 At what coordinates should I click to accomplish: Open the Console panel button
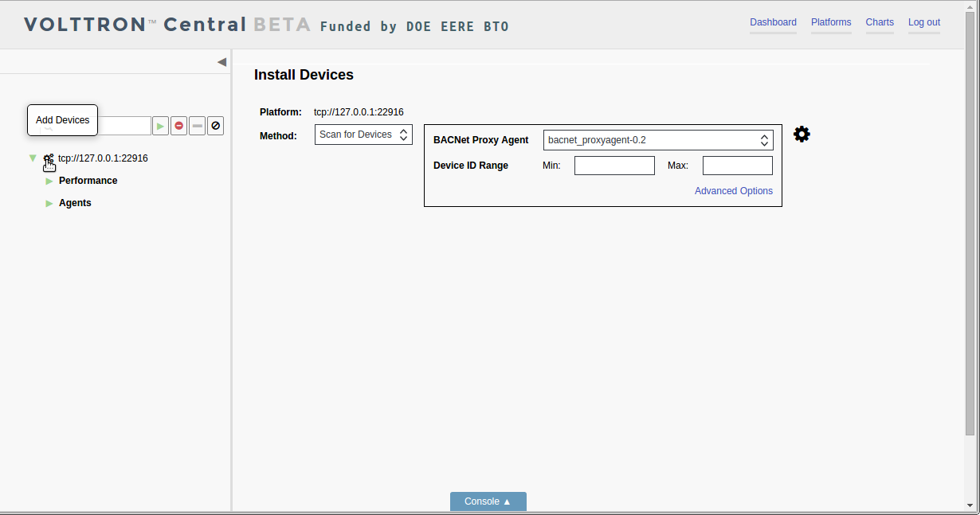click(x=488, y=501)
